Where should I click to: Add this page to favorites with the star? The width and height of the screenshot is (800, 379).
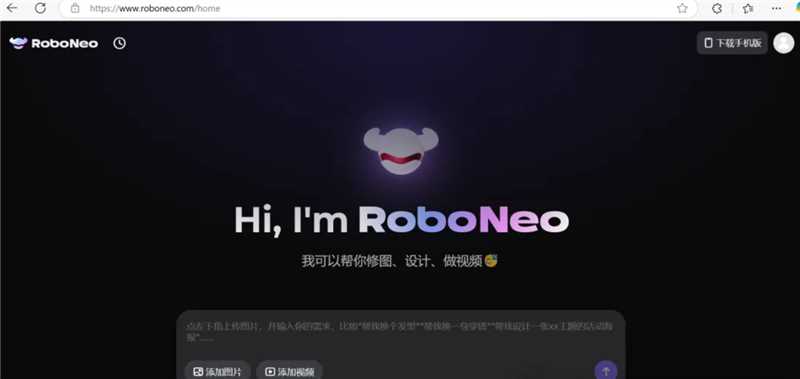(682, 8)
